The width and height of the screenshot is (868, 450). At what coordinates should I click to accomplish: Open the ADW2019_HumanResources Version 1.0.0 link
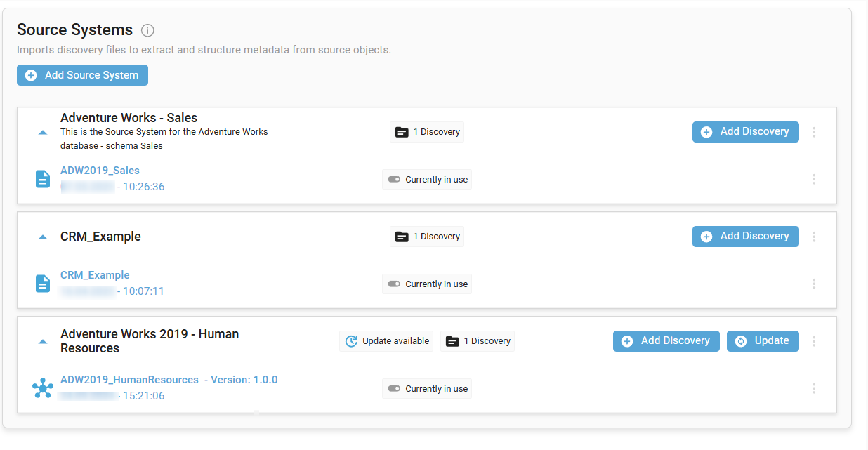pos(169,380)
